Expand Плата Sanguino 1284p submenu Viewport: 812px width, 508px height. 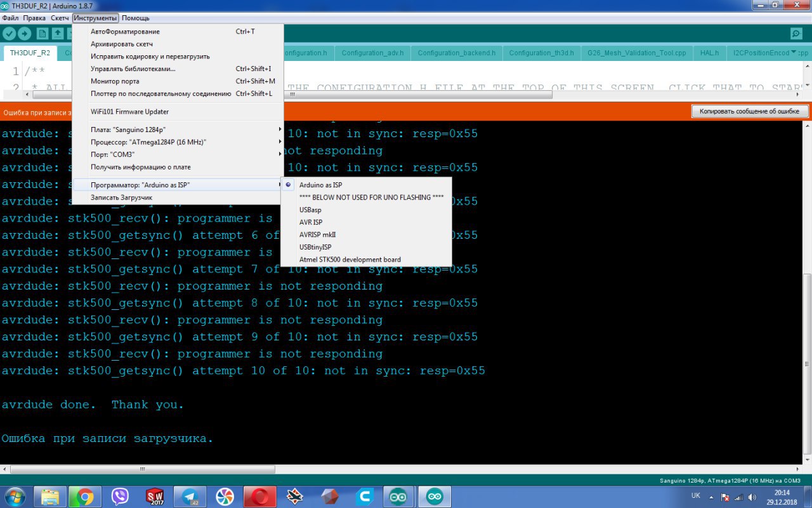point(178,130)
